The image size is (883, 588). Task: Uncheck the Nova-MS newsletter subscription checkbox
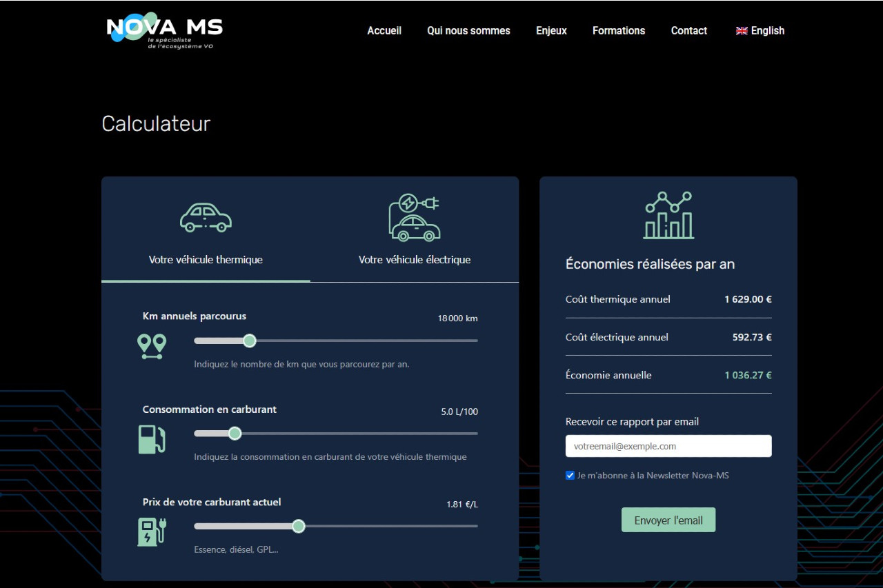coord(570,476)
